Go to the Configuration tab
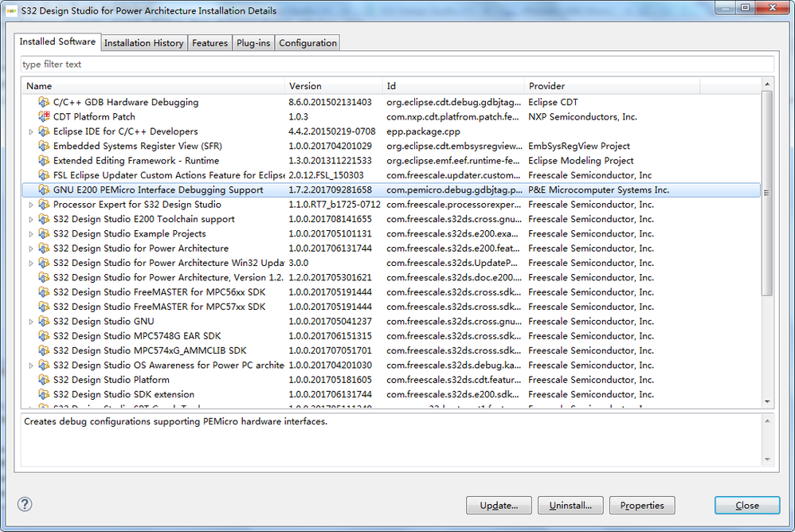 (x=307, y=43)
